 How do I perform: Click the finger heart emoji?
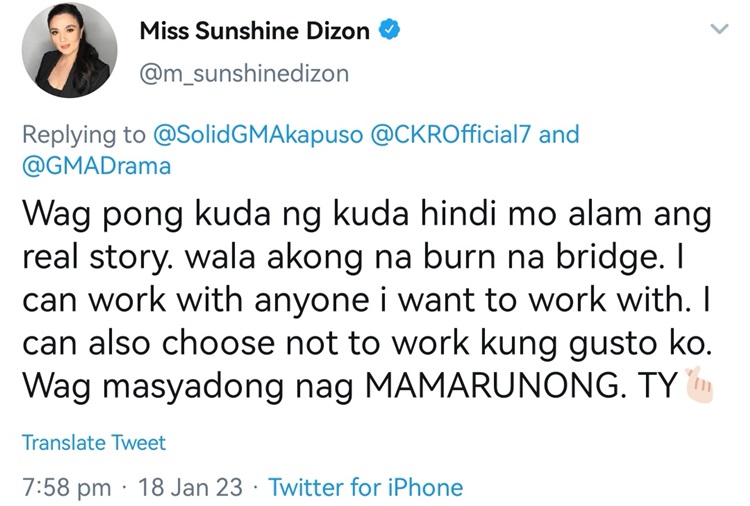click(699, 385)
